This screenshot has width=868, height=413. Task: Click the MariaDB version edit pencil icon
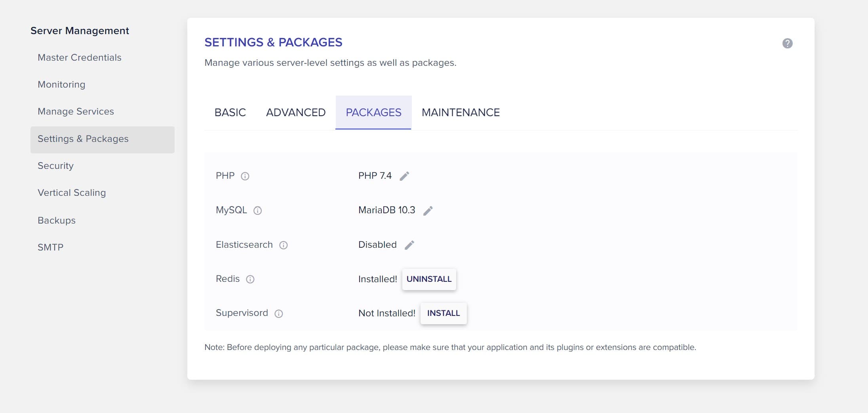tap(428, 210)
